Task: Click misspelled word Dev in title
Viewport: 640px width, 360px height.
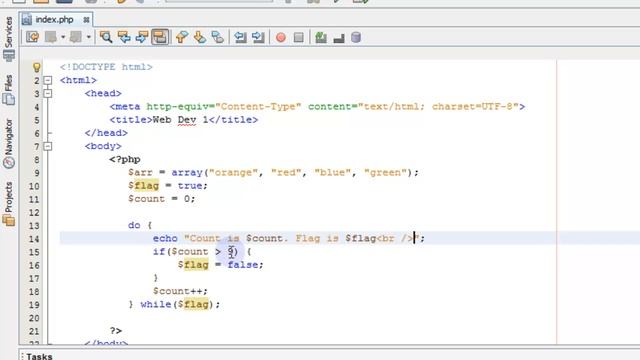Action: coord(187,120)
